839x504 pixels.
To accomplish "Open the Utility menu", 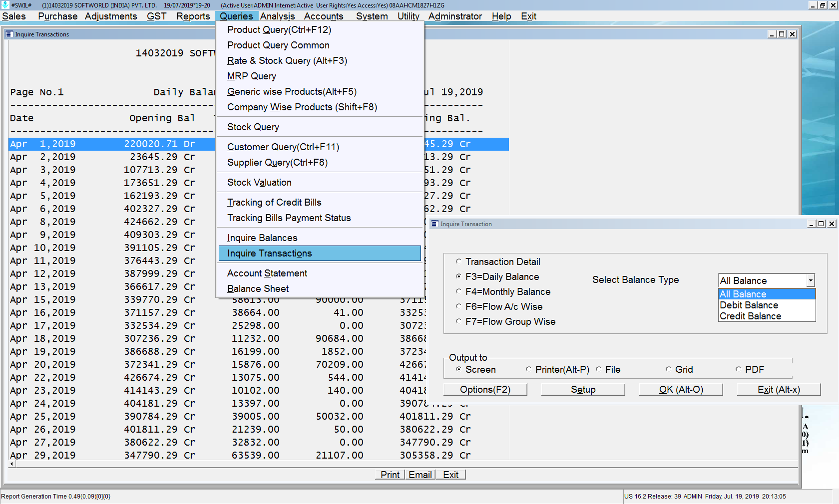I will coord(409,16).
